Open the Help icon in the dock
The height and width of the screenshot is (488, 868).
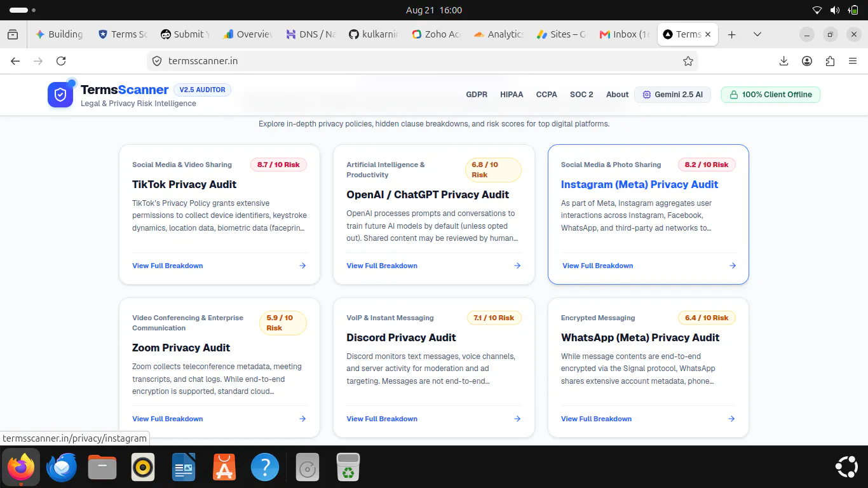tap(265, 468)
